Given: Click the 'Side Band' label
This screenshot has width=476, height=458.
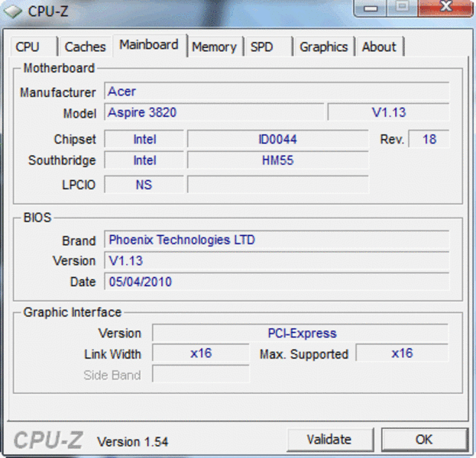Looking at the screenshot, I should [x=112, y=376].
